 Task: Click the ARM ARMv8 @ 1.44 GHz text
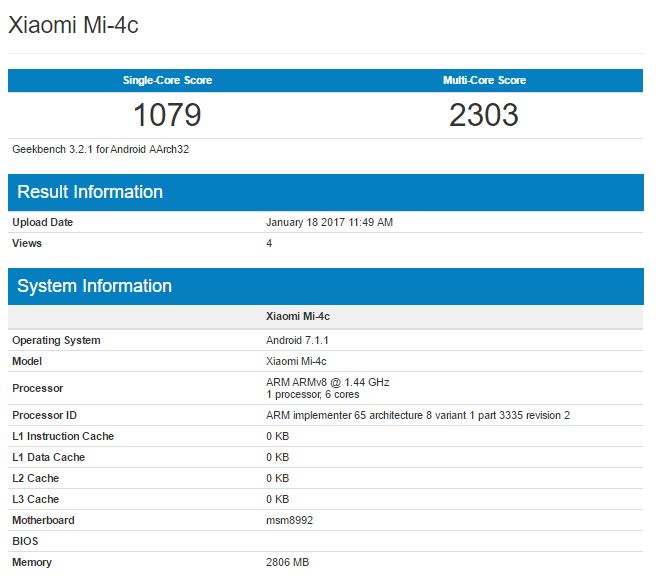[328, 382]
